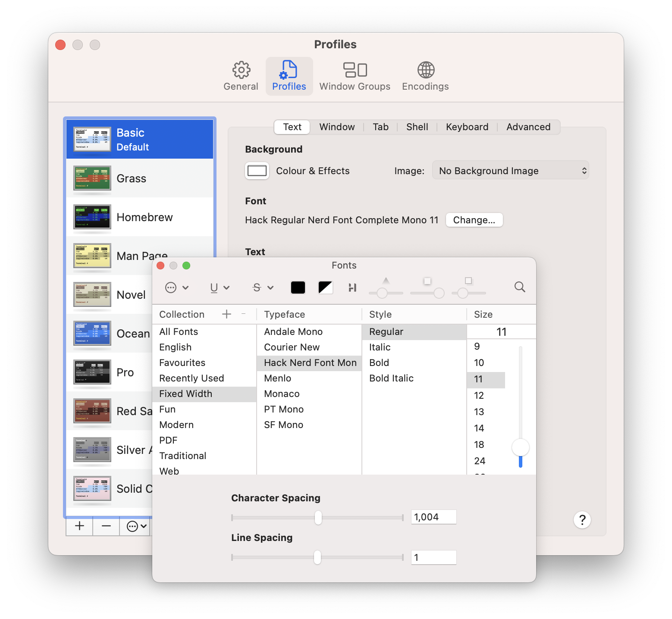Select the Menlo typeface
This screenshot has width=672, height=619.
coord(278,378)
